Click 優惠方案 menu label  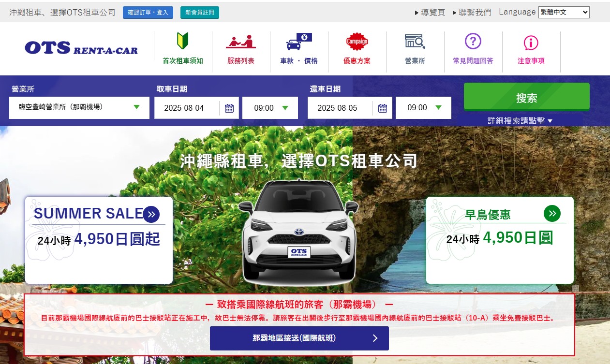coord(357,61)
